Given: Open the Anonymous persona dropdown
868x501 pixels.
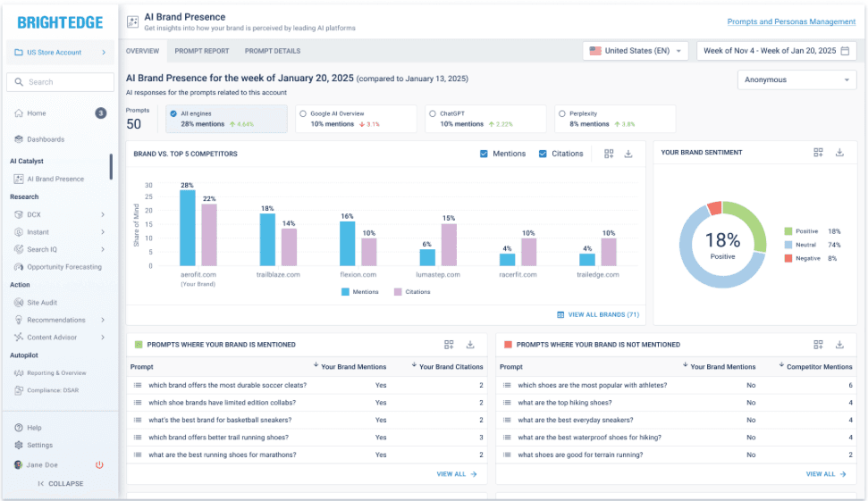Looking at the screenshot, I should (x=796, y=80).
